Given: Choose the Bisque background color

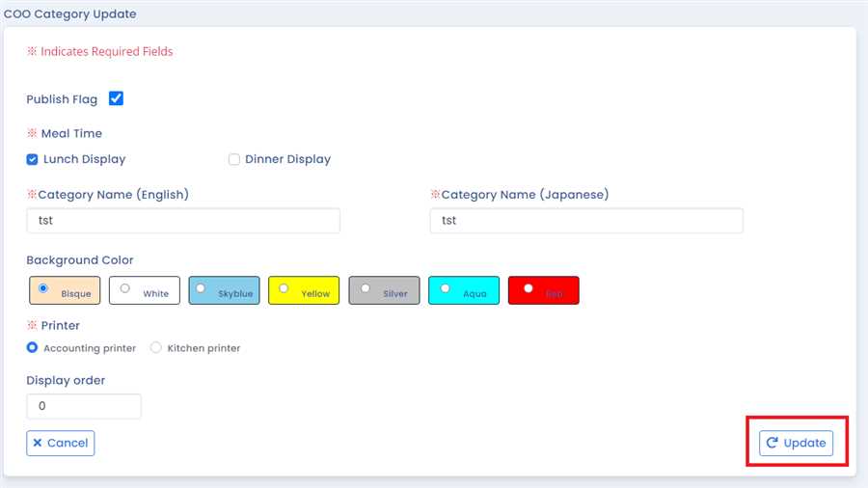Looking at the screenshot, I should (43, 288).
